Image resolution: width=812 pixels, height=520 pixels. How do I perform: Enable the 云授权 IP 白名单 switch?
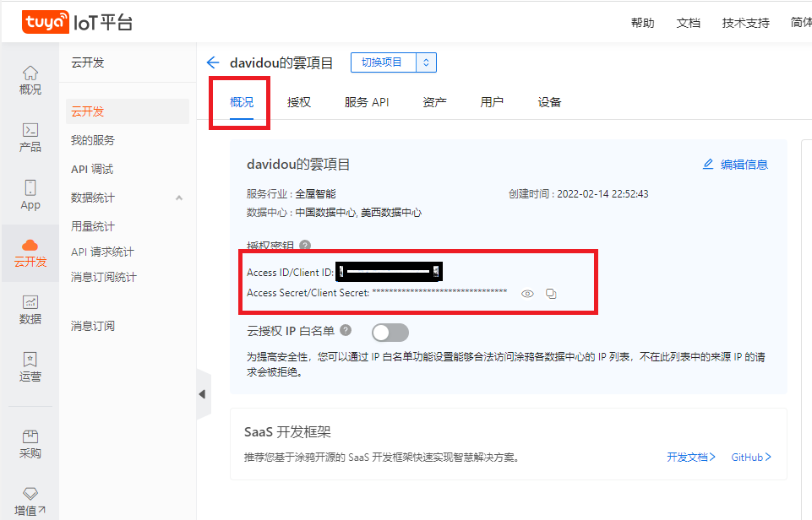[390, 332]
